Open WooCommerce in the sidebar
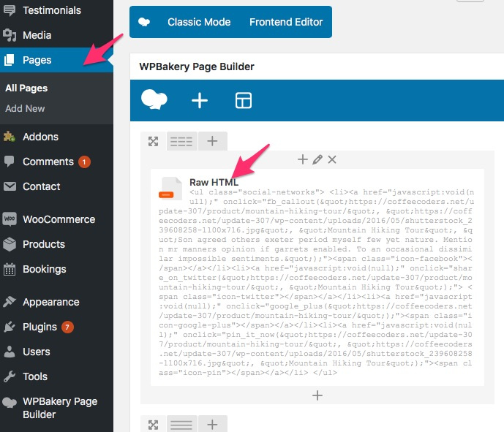 point(59,219)
